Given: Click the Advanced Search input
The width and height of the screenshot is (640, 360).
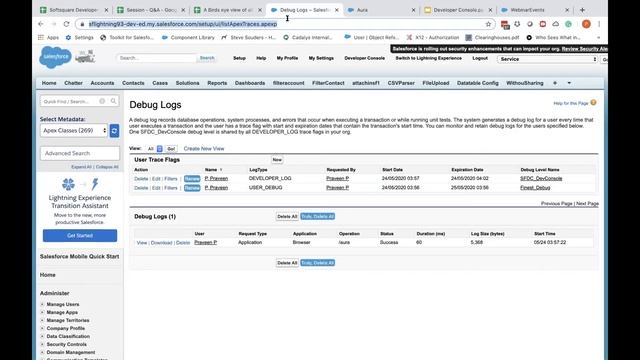Looking at the screenshot, I should [80, 153].
